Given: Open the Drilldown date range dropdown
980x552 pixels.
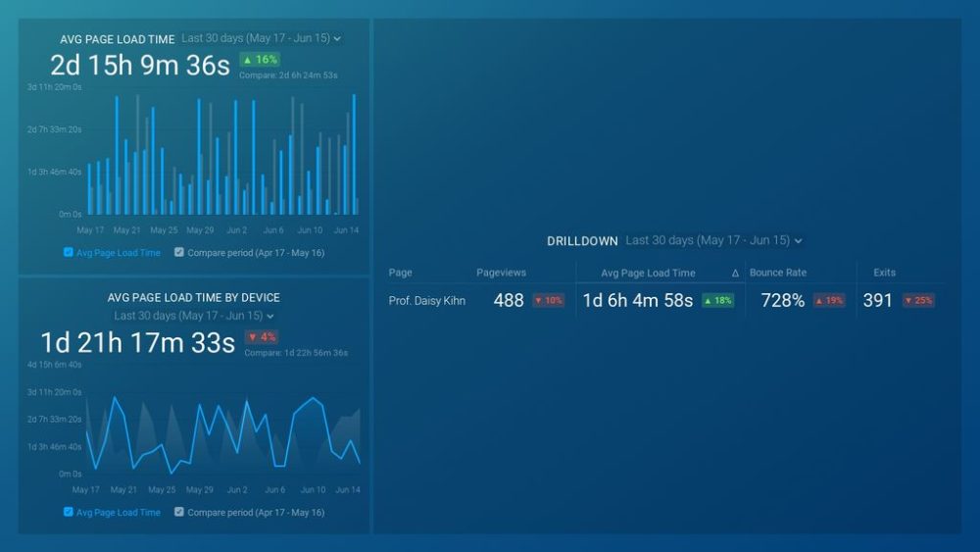Looking at the screenshot, I should (x=713, y=240).
